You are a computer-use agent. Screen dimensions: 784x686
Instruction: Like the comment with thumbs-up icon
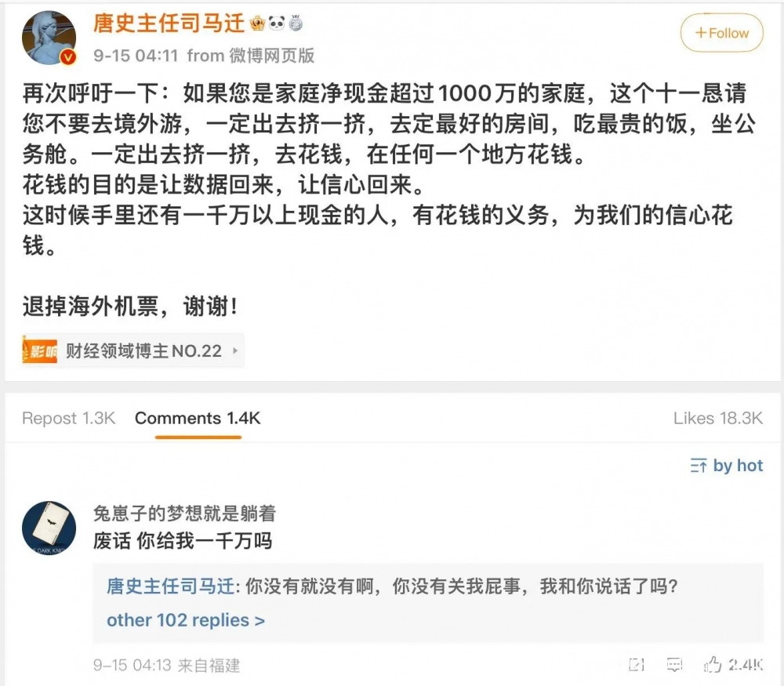coord(713,665)
